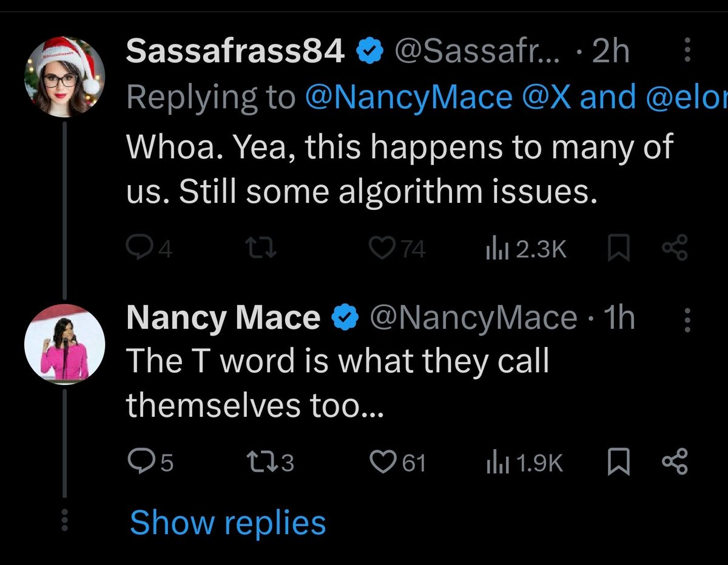Open the @X mention link
Screen dimensions: 728x565
pyautogui.click(x=544, y=98)
